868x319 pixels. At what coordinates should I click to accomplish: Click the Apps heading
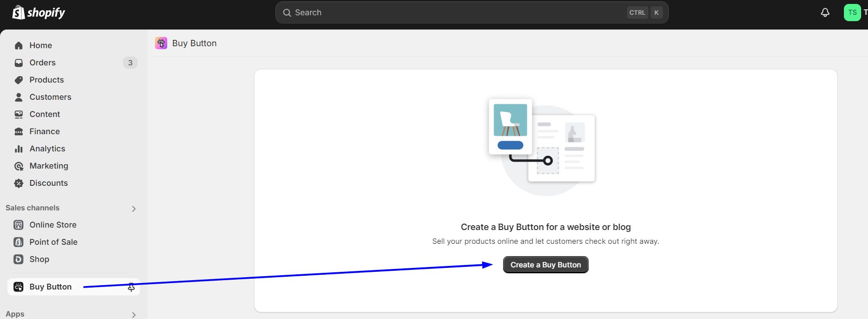[x=15, y=314]
